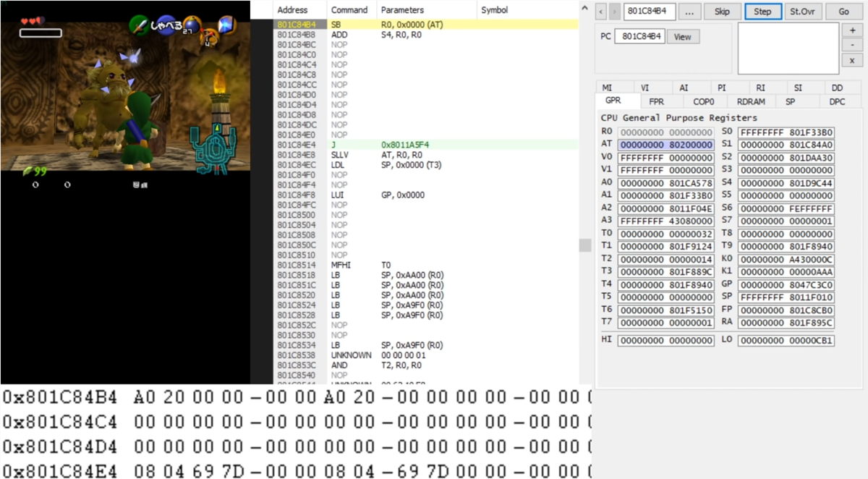868x479 pixels.
Task: Click the Skip button
Action: pos(722,12)
